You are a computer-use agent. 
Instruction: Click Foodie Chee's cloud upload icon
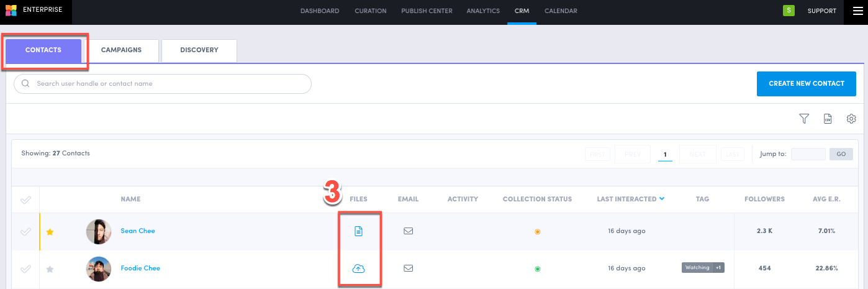pos(358,268)
